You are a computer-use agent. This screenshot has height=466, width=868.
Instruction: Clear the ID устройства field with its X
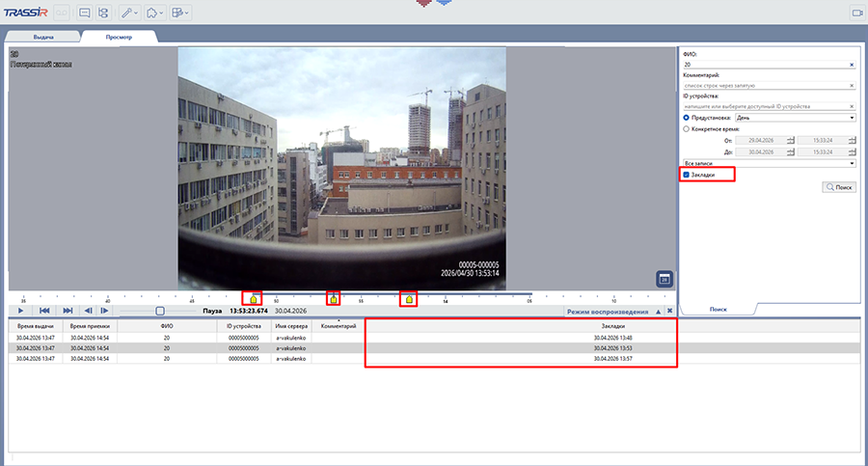[x=852, y=106]
